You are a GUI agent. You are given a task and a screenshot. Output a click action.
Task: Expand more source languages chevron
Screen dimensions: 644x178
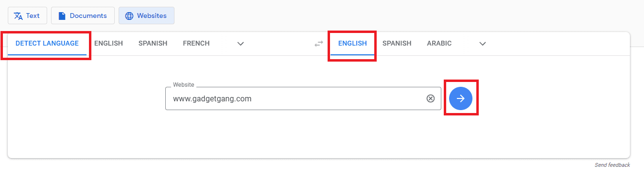(x=241, y=43)
